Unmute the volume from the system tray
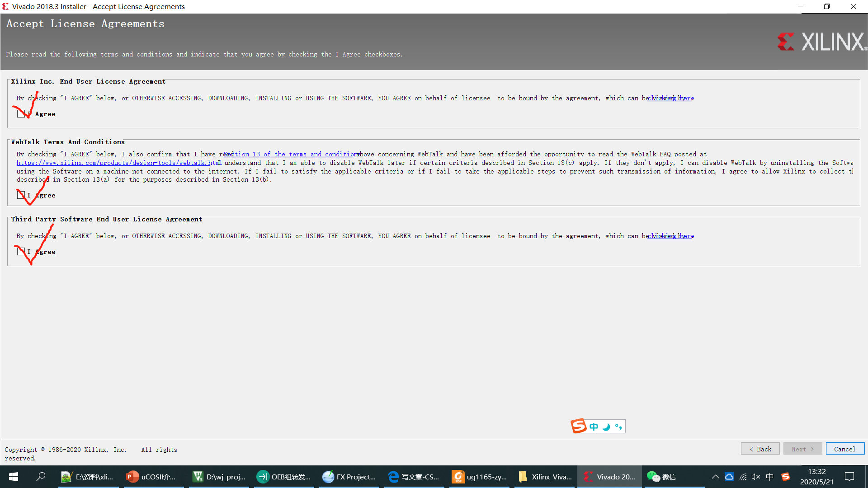 [756, 477]
